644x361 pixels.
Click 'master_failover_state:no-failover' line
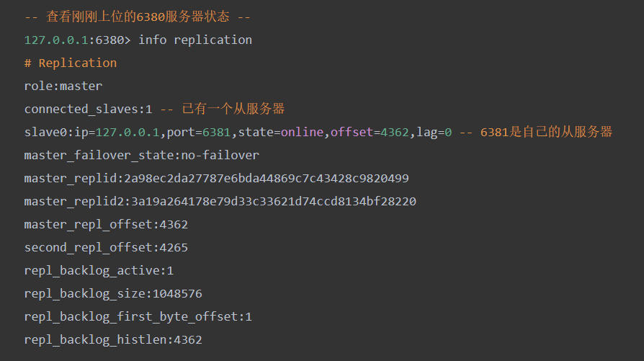[142, 155]
